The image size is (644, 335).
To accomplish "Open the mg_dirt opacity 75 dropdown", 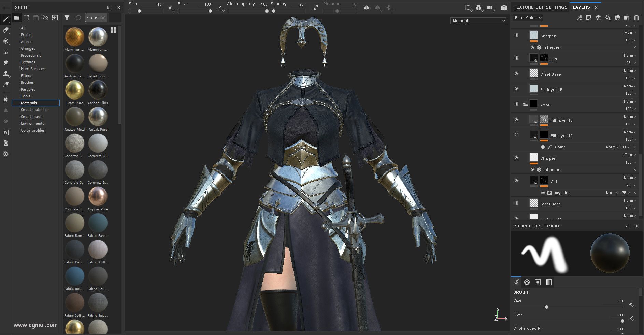I will click(x=626, y=193).
